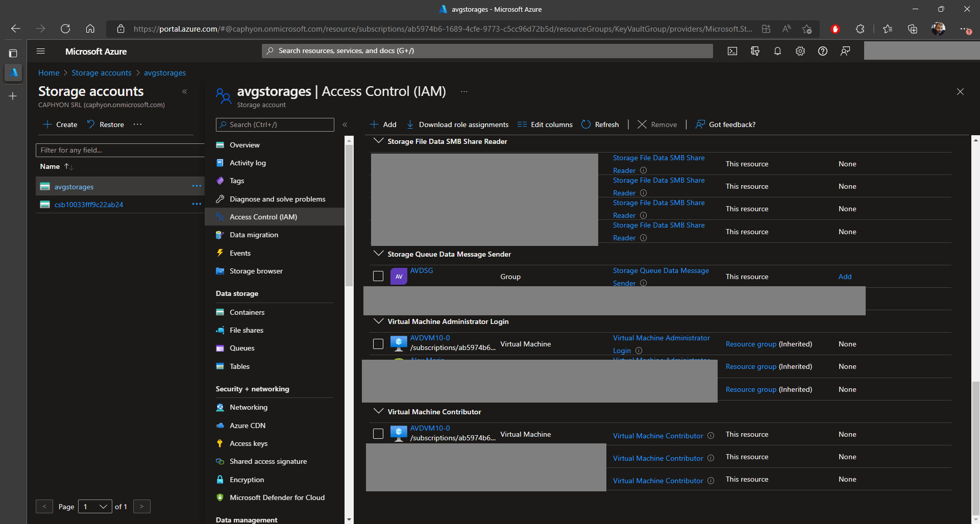Viewport: 980px width, 524px height.
Task: Go to the browser home page
Action: (90, 29)
